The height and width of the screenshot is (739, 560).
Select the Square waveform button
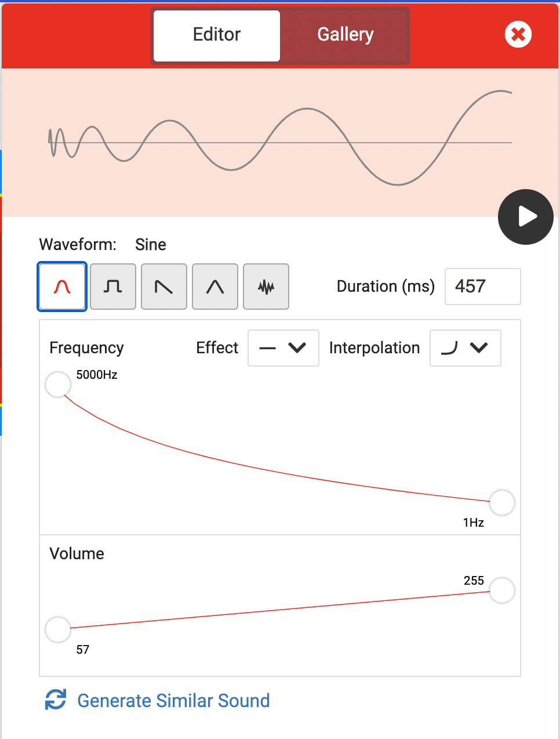pos(113,287)
